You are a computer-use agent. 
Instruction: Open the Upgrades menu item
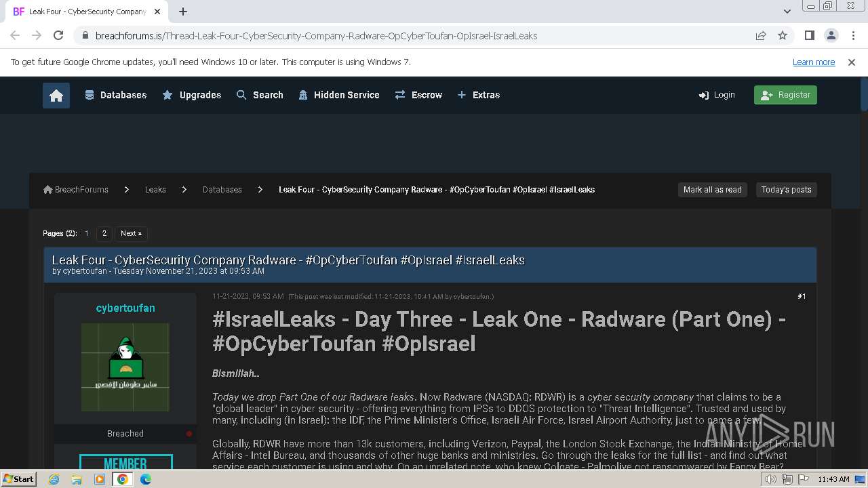[192, 96]
